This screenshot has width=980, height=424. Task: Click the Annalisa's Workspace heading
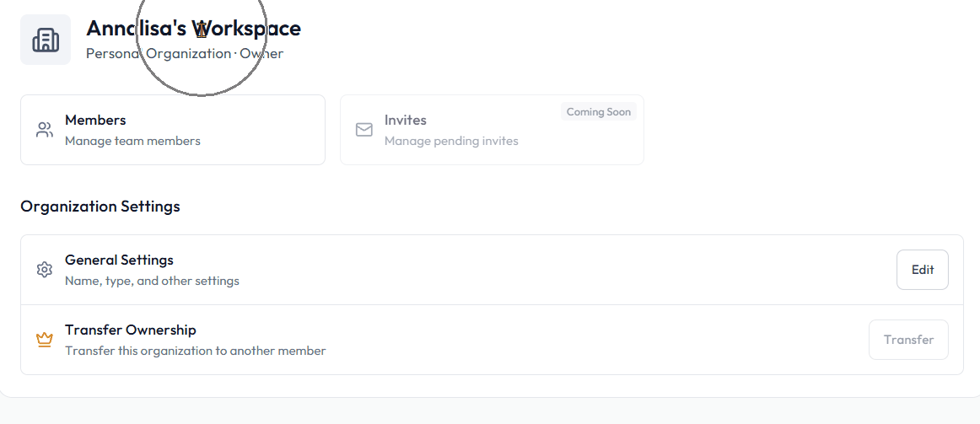pos(193,28)
